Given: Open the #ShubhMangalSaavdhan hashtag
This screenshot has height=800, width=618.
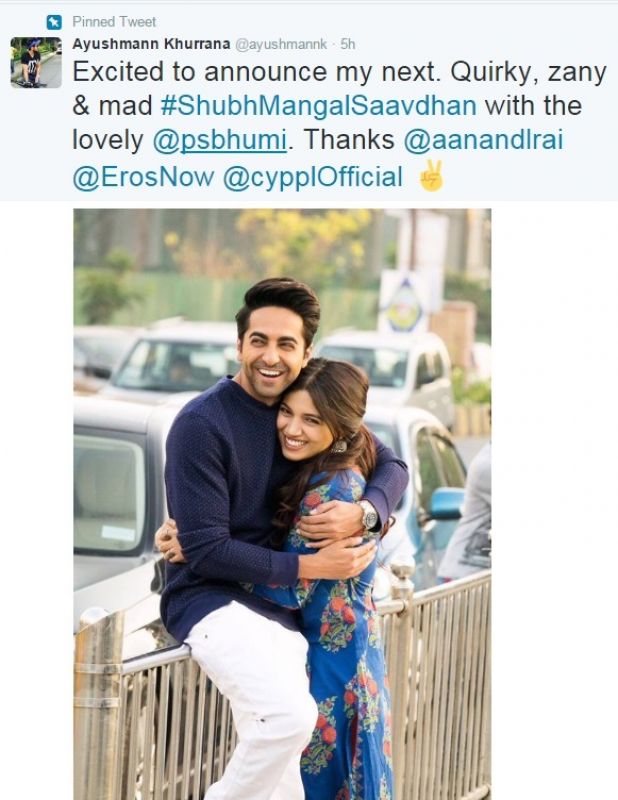Looking at the screenshot, I should click(x=318, y=106).
